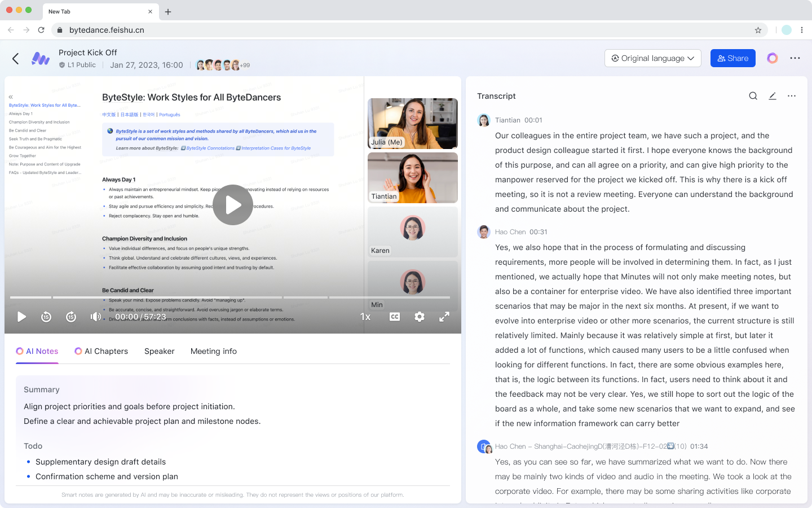Select Julia (Me) video thumbnail
This screenshot has width=812, height=508.
coord(413,124)
